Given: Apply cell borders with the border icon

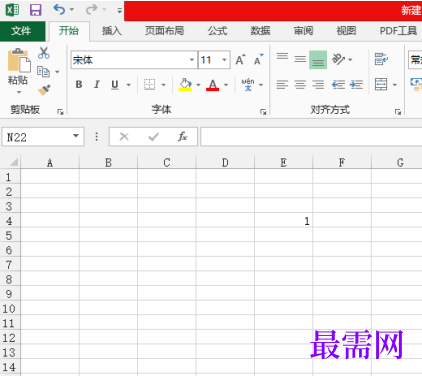Looking at the screenshot, I should pos(149,85).
